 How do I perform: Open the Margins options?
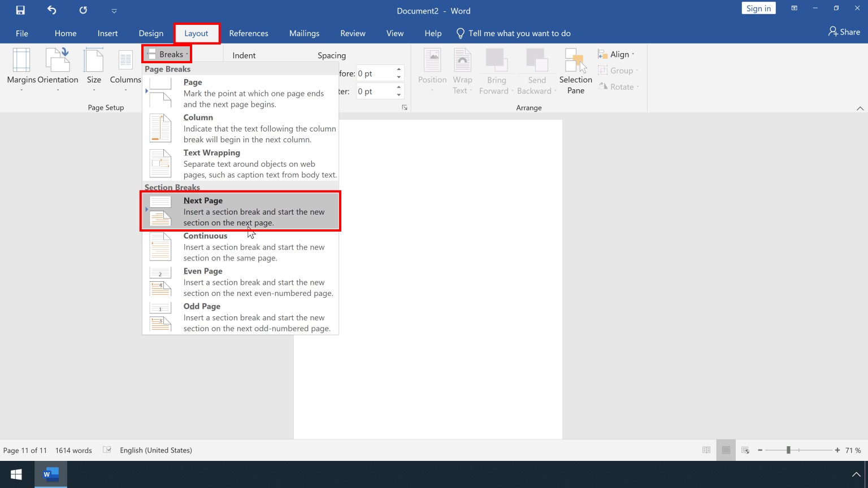tap(21, 68)
